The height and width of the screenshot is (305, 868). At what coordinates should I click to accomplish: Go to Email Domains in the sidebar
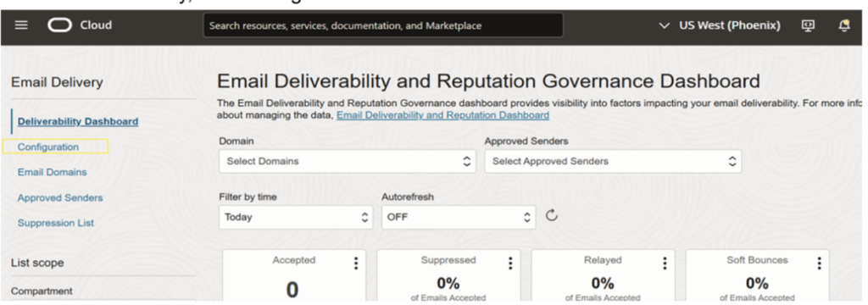coord(52,172)
